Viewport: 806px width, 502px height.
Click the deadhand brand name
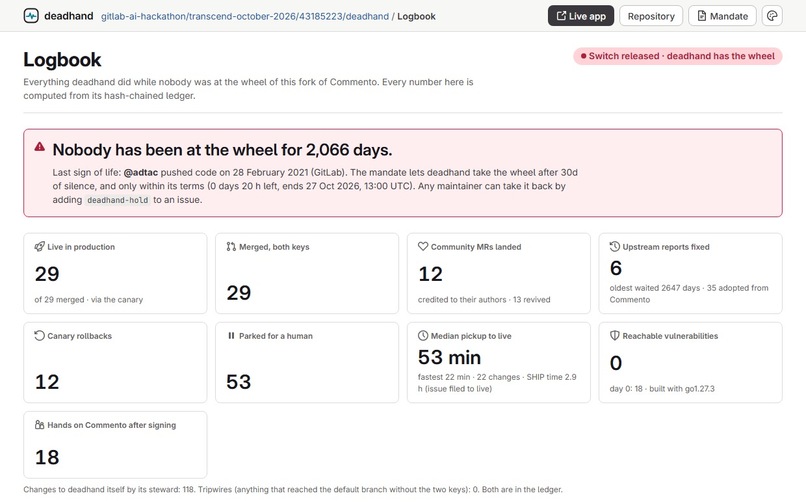(69, 16)
